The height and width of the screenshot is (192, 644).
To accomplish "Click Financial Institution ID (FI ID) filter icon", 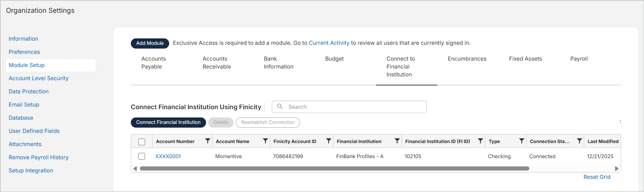I will click(x=480, y=141).
